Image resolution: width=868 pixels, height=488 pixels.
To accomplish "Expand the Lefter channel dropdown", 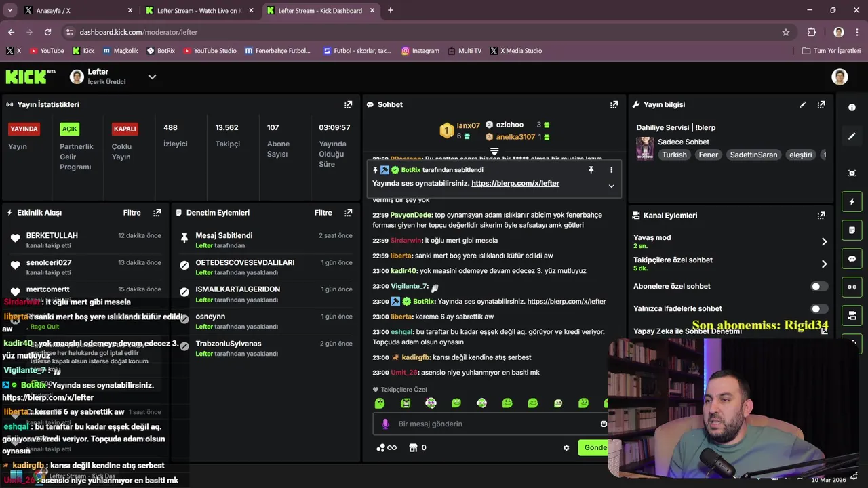I will 152,77.
